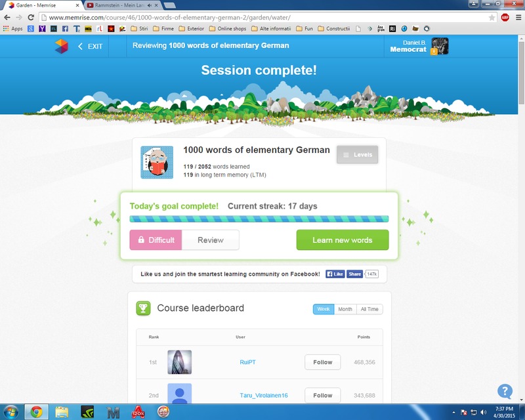Click the Memrise logo in the header

point(61,46)
